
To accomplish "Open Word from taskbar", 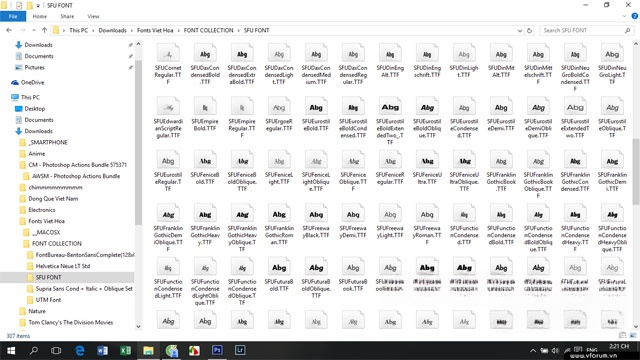I will (102, 350).
